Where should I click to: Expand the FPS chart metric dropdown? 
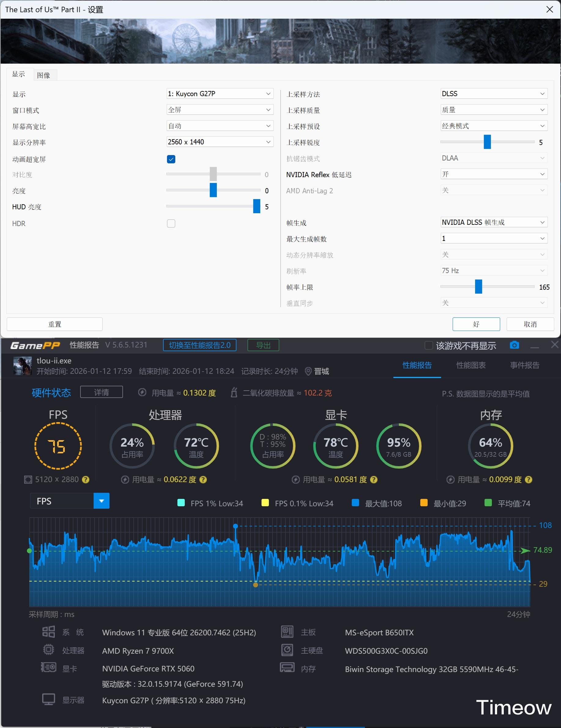click(x=102, y=501)
